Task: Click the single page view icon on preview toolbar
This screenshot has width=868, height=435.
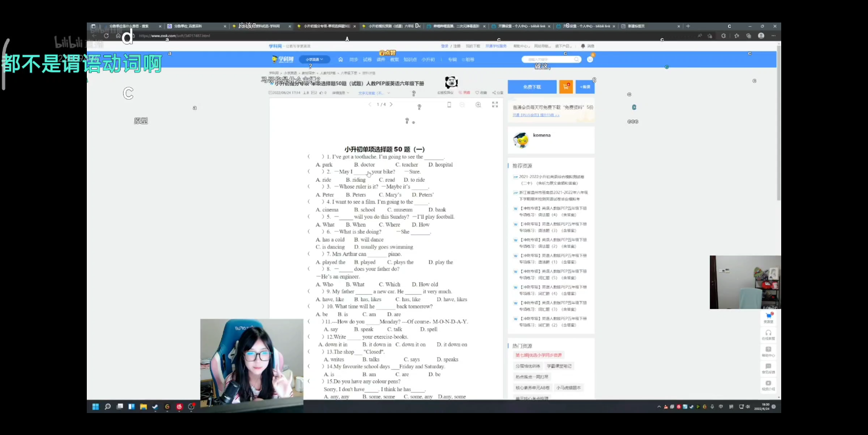Action: [x=449, y=104]
